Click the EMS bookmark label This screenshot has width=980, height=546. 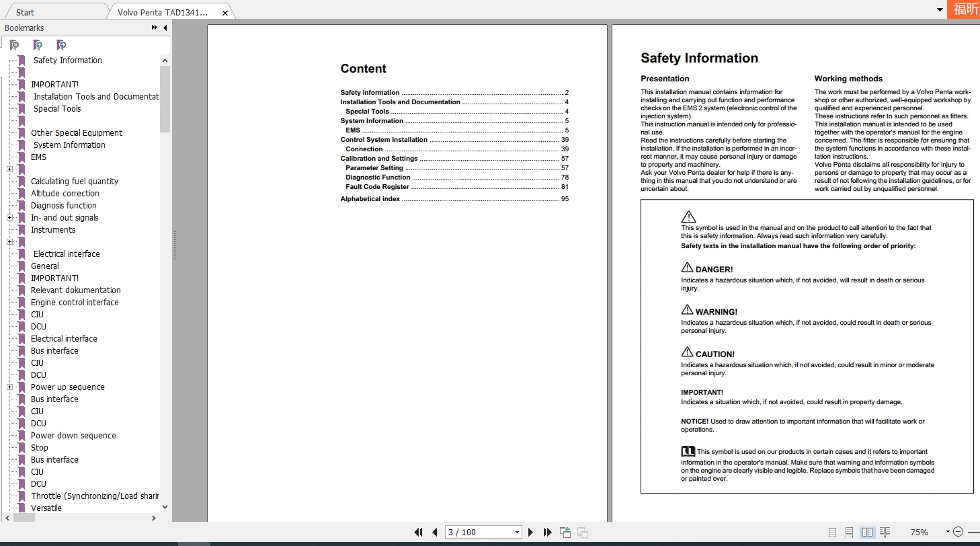[x=39, y=157]
